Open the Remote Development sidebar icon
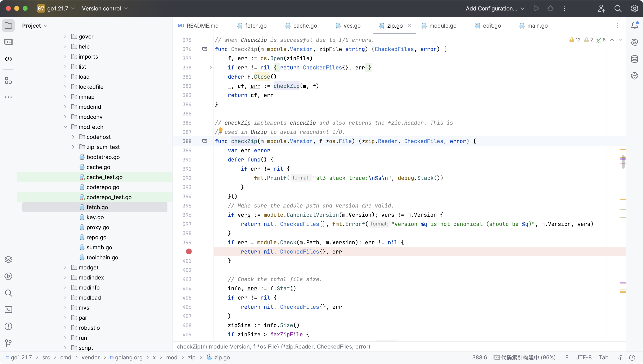The height and width of the screenshot is (364, 643). [8, 42]
